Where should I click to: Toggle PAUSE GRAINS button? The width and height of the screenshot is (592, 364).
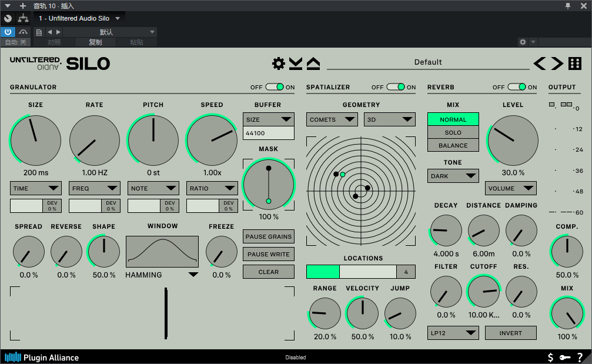[269, 236]
